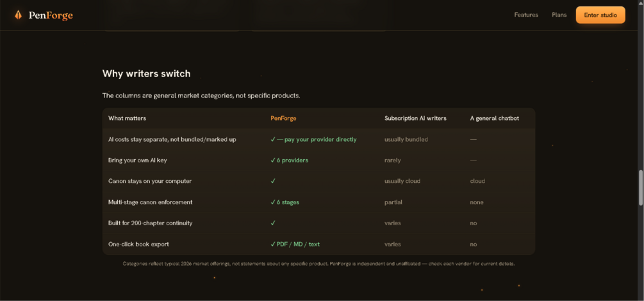
Task: Click the 'Why writers switch' heading
Action: (x=146, y=74)
